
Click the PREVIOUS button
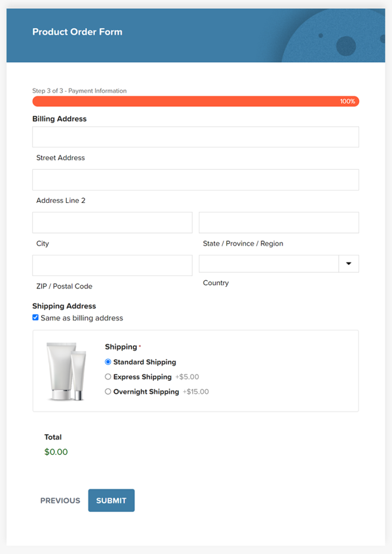pos(59,500)
